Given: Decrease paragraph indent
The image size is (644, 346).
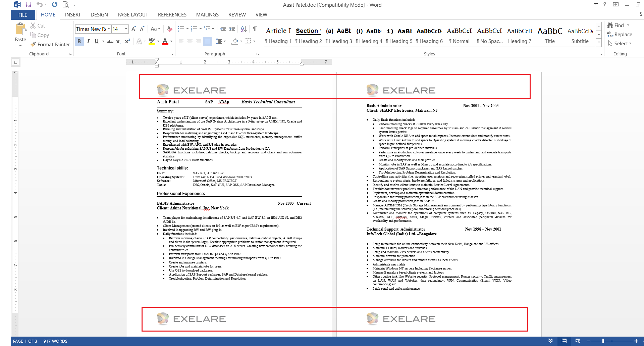Looking at the screenshot, I should (x=223, y=29).
